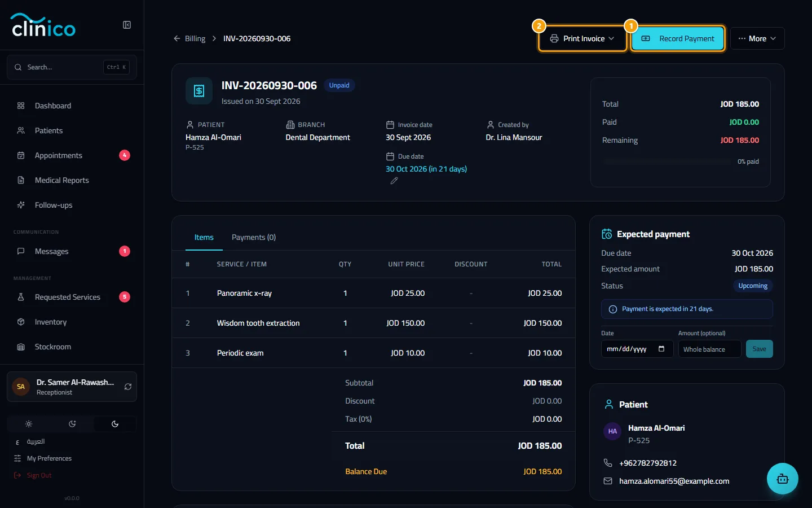Go to Inventory in the sidebar

72,322
